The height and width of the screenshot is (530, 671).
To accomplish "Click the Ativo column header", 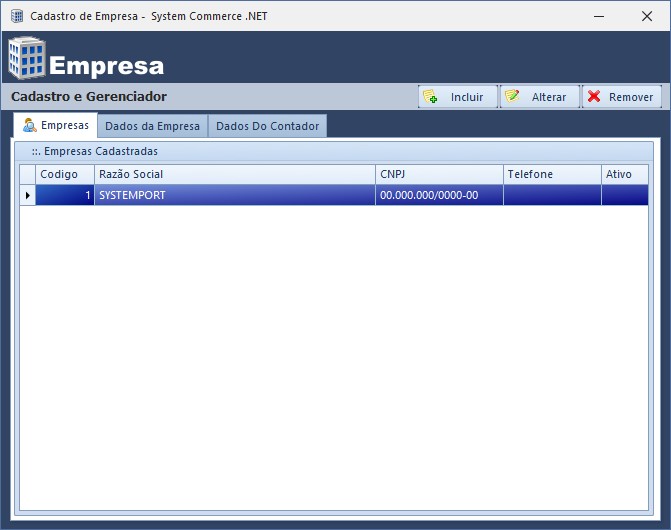I will [x=625, y=174].
